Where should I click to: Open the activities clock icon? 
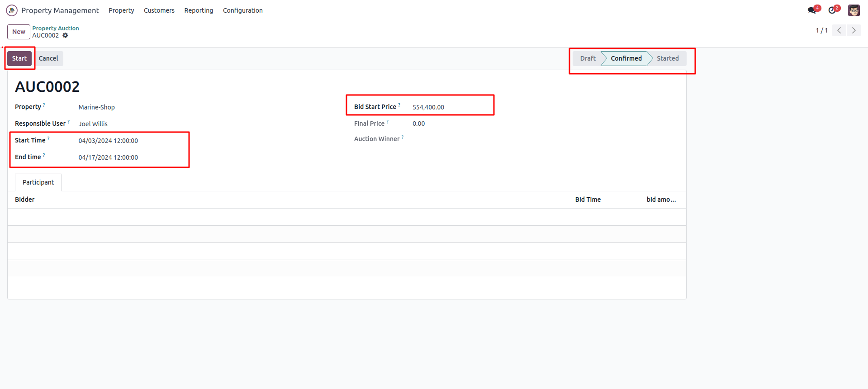[x=832, y=10]
